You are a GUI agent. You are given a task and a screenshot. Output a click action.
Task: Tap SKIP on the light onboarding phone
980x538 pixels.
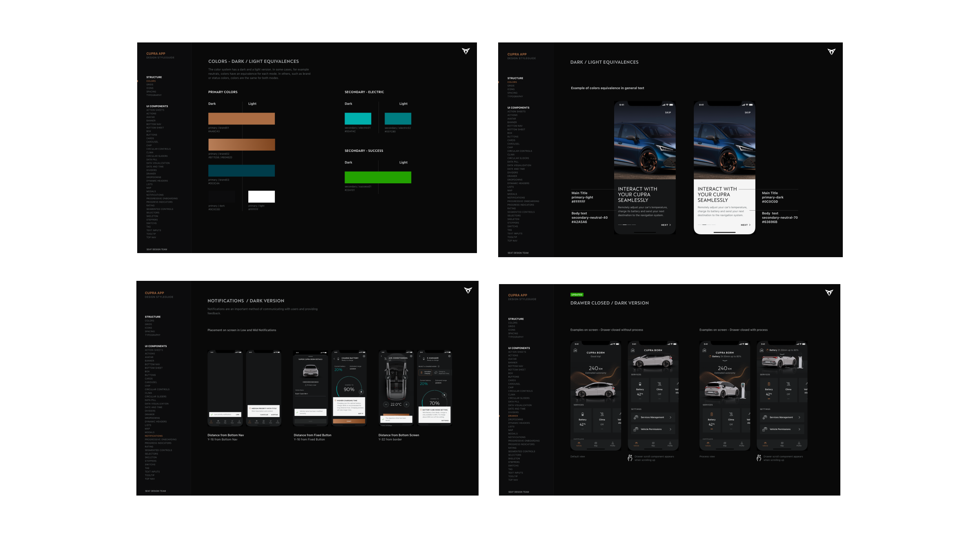(x=748, y=112)
